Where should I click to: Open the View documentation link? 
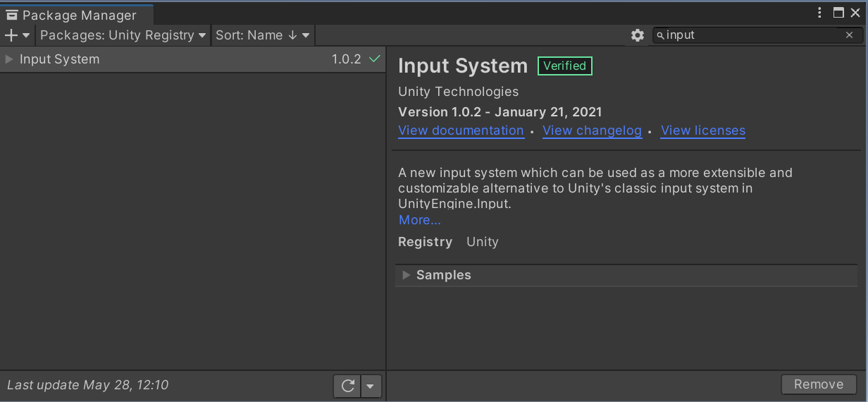(461, 130)
